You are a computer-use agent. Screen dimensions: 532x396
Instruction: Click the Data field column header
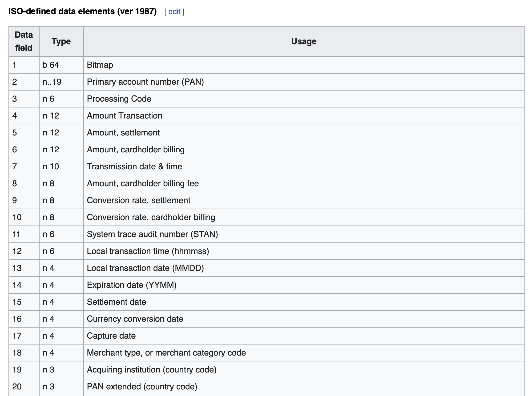click(24, 41)
